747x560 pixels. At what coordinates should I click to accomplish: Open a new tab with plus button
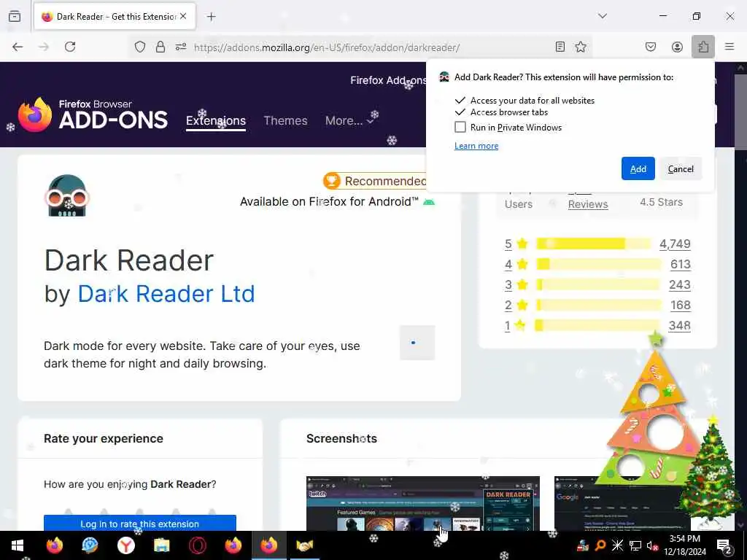212,17
